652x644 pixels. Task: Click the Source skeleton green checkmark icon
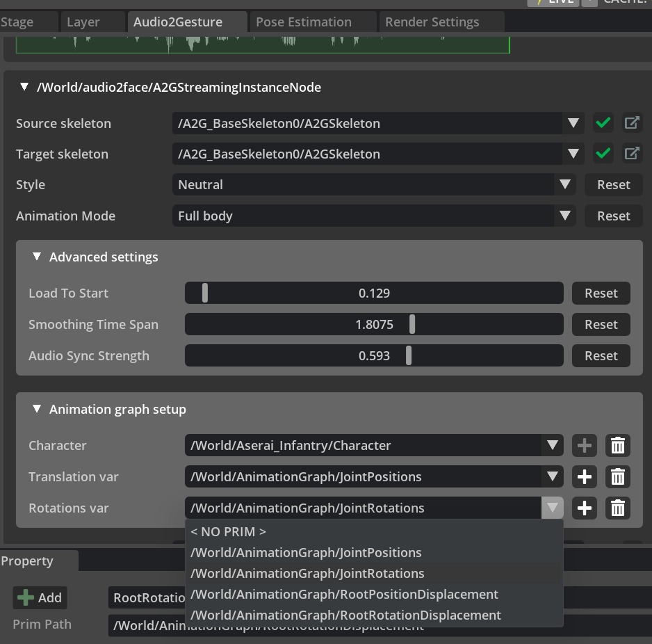[x=603, y=124]
